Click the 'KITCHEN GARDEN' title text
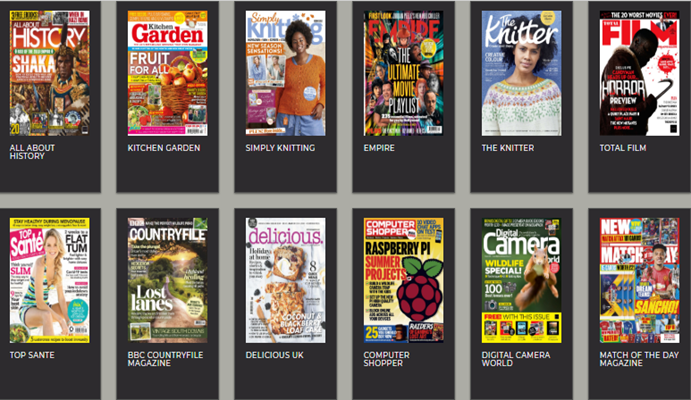This screenshot has height=400, width=691. tap(164, 148)
